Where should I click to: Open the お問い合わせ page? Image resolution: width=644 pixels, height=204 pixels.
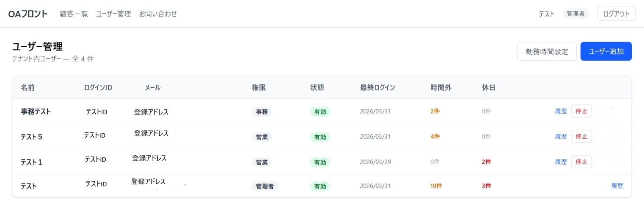pos(158,14)
